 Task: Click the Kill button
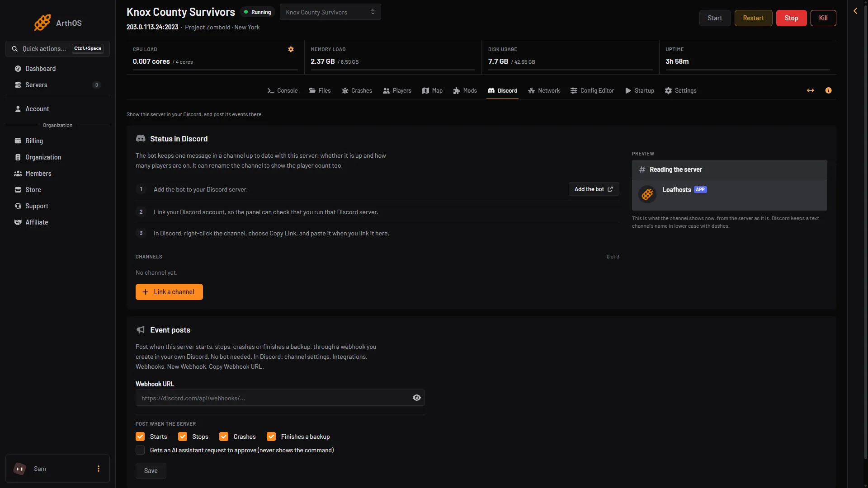pyautogui.click(x=823, y=18)
